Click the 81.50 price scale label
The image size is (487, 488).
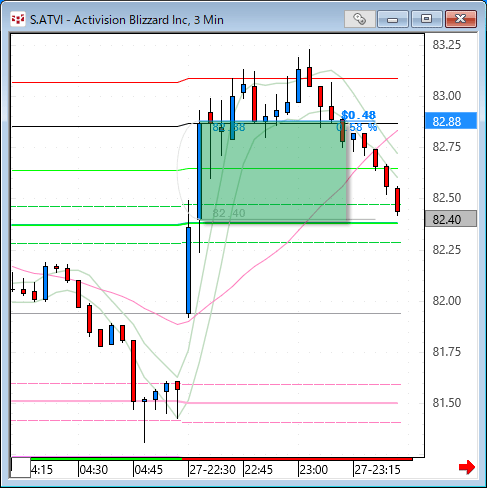click(x=447, y=403)
